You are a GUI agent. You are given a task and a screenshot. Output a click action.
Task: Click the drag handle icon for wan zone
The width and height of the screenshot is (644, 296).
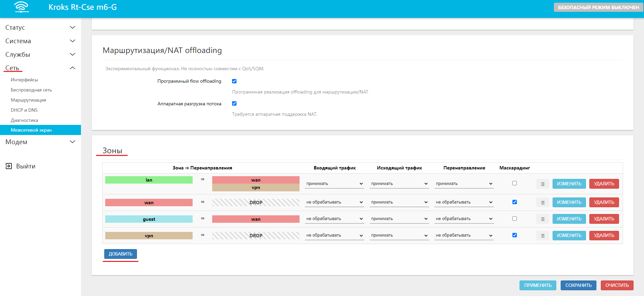coord(542,203)
